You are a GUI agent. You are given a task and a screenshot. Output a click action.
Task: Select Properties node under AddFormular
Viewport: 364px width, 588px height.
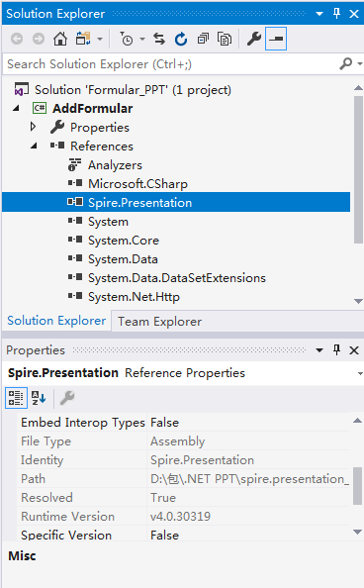pos(100,128)
